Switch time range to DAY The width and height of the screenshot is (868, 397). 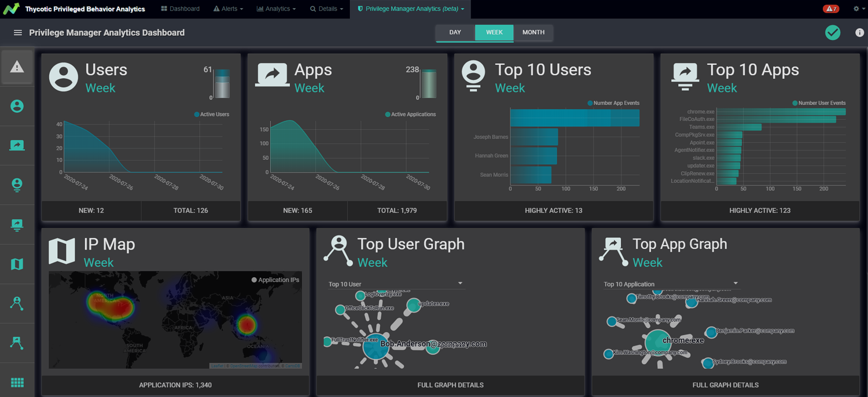(455, 32)
